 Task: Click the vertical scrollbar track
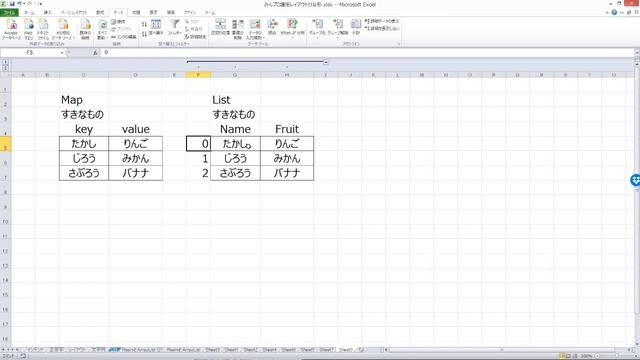pyautogui.click(x=637, y=204)
